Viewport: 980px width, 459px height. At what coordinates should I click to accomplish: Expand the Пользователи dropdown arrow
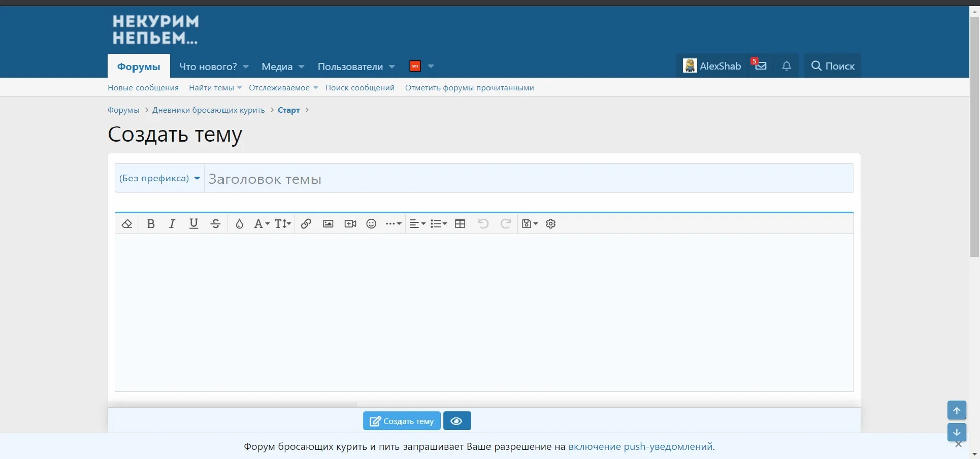coord(392,67)
